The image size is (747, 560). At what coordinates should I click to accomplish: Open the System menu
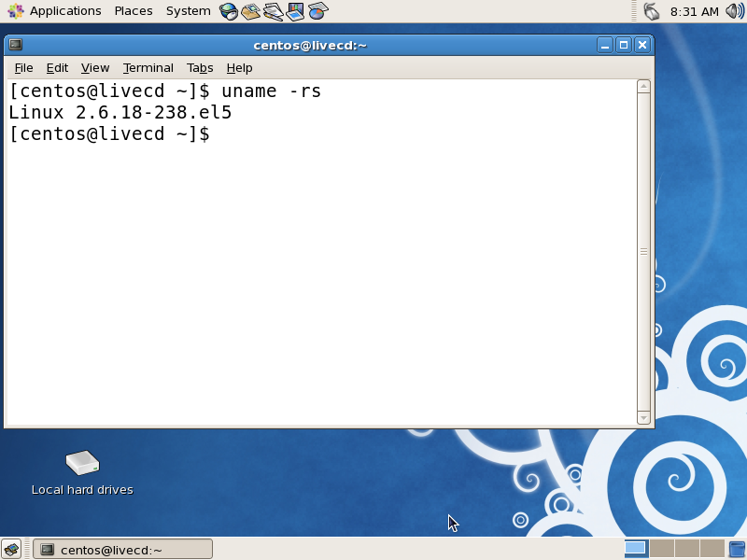[187, 10]
